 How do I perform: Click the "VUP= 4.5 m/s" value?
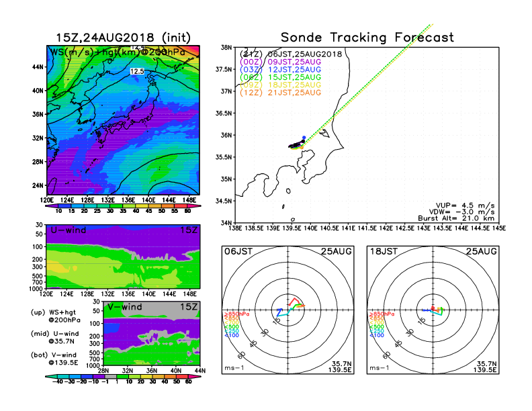click(x=465, y=205)
